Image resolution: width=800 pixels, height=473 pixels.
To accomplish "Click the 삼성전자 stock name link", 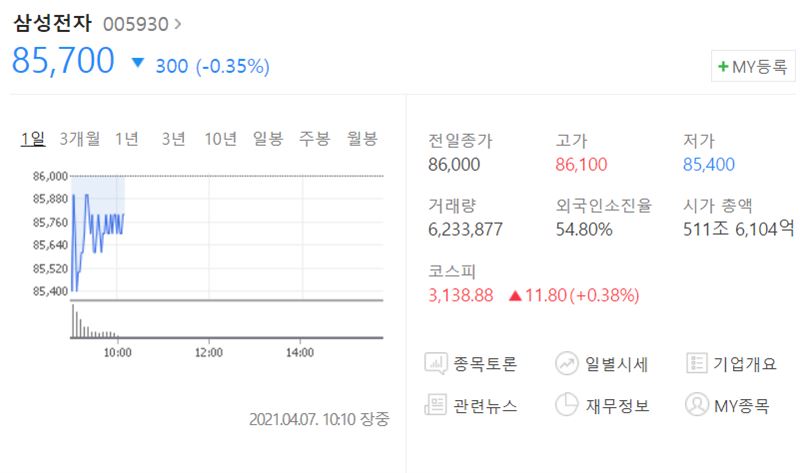I will coord(53,23).
